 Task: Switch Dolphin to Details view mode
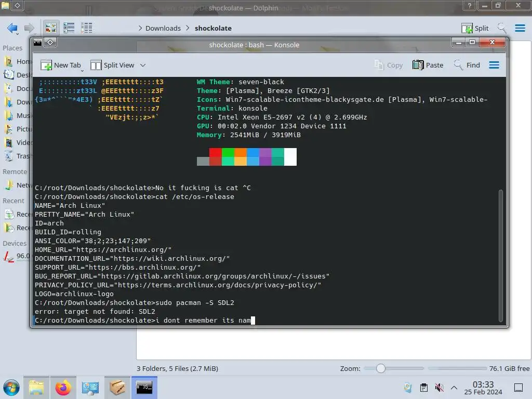[87, 28]
